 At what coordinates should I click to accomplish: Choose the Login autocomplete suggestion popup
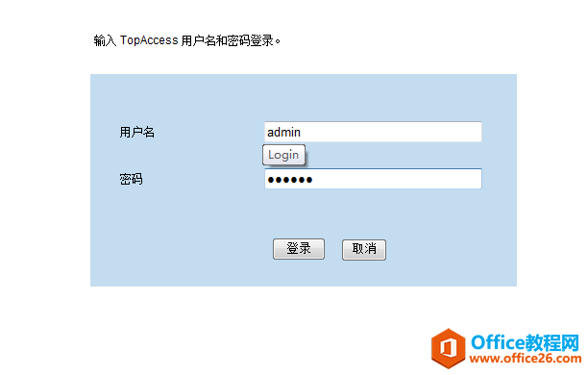[283, 155]
